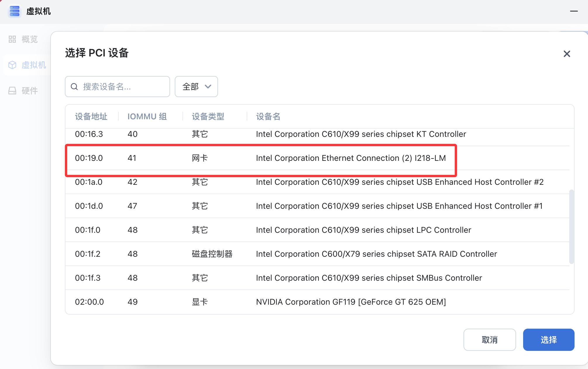Confirm with the blue 选择 button
Screen dimensions: 588x369
pyautogui.click(x=549, y=340)
